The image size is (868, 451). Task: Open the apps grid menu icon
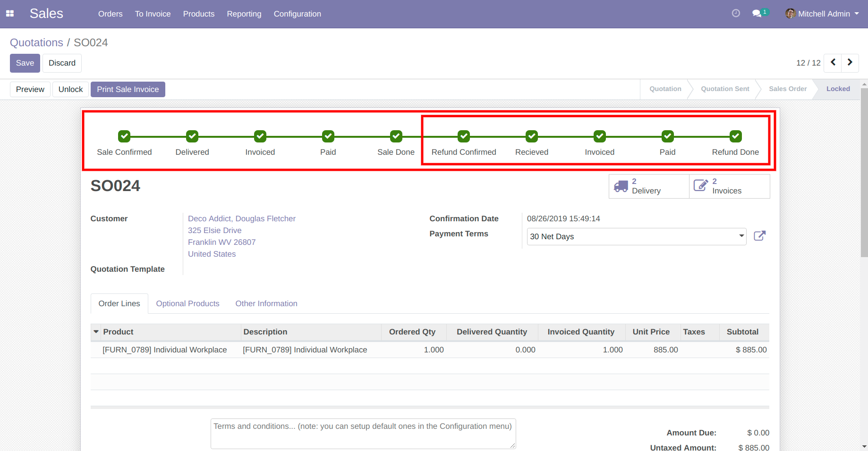tap(10, 14)
